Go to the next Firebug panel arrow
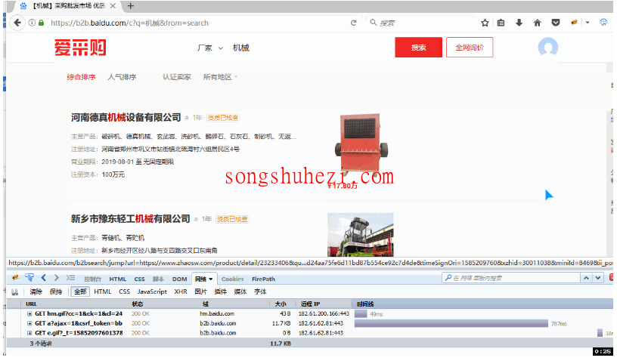 [x=57, y=278]
